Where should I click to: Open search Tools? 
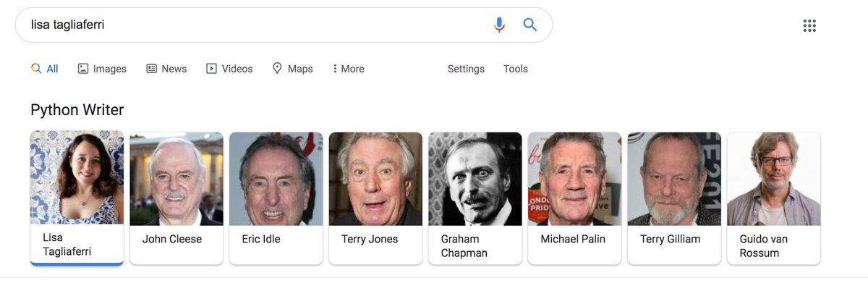point(516,69)
